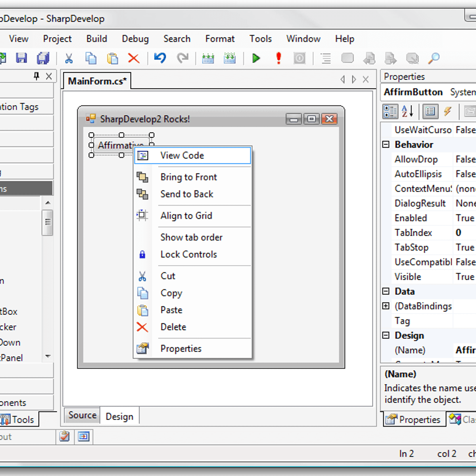Click the Properties page icon in the Properties toolbar

pyautogui.click(x=430, y=111)
